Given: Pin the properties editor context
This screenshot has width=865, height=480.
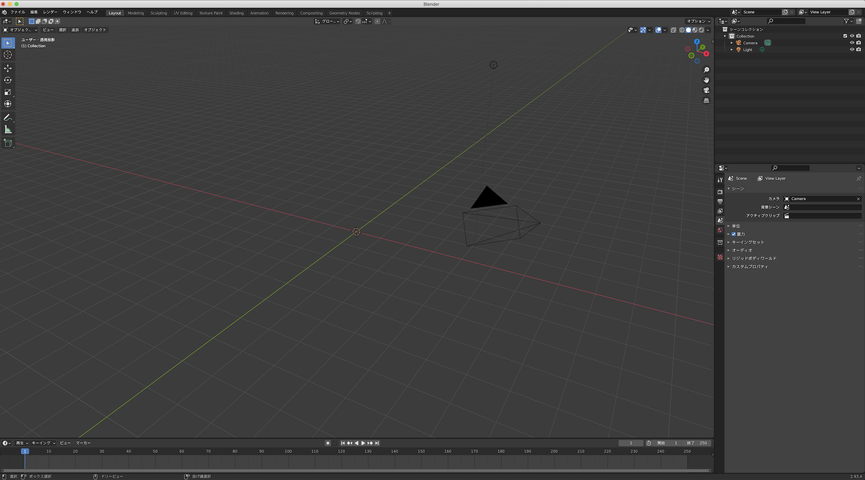Looking at the screenshot, I should 858,178.
